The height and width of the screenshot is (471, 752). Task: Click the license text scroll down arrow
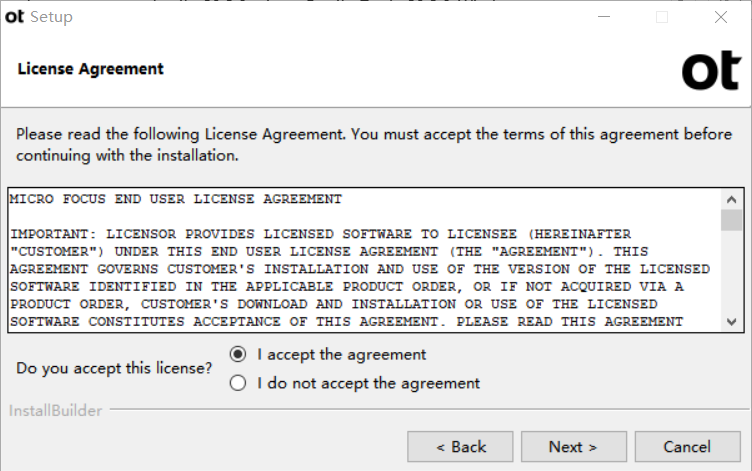(x=731, y=321)
